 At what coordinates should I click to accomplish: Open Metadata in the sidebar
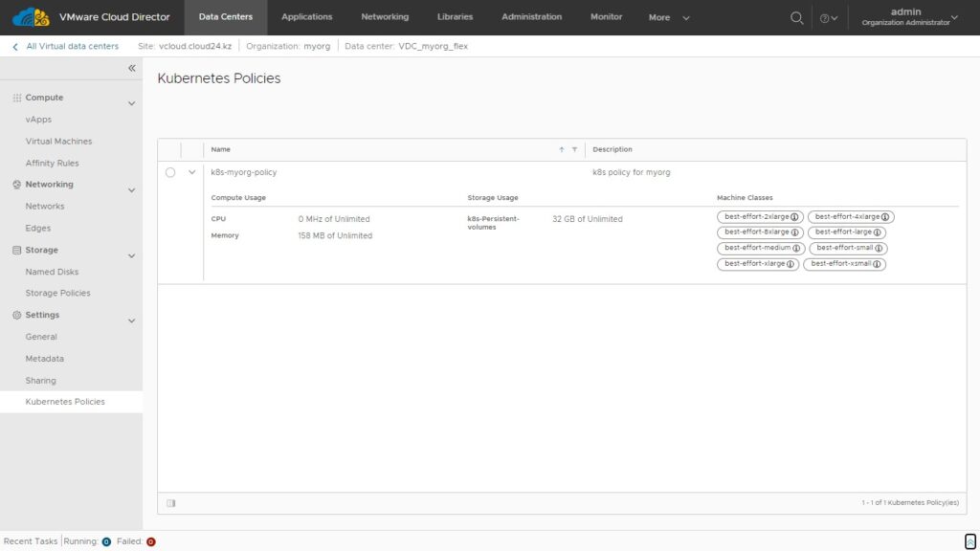click(x=45, y=360)
